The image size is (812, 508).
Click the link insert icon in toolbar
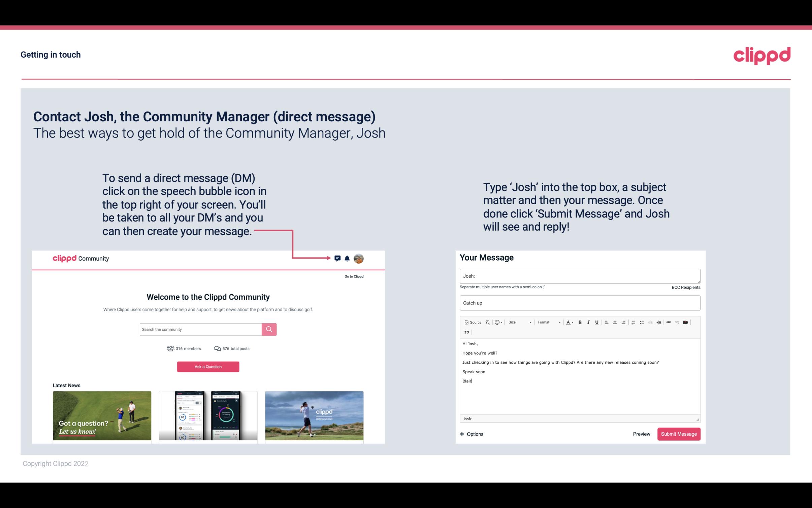pyautogui.click(x=669, y=322)
